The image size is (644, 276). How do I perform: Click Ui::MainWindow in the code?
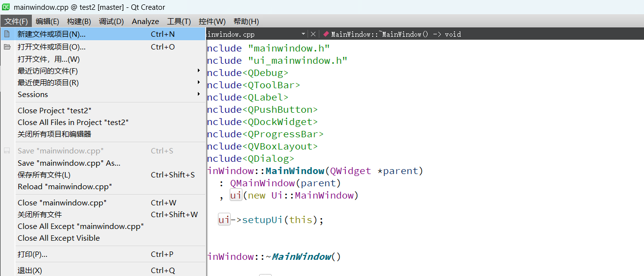[x=312, y=195]
